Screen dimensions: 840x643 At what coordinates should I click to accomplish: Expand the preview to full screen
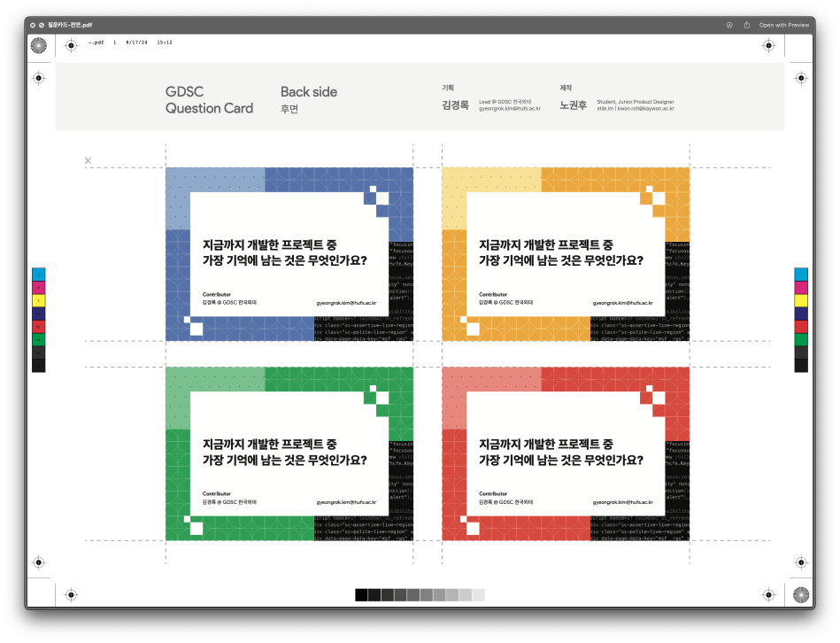tap(42, 25)
